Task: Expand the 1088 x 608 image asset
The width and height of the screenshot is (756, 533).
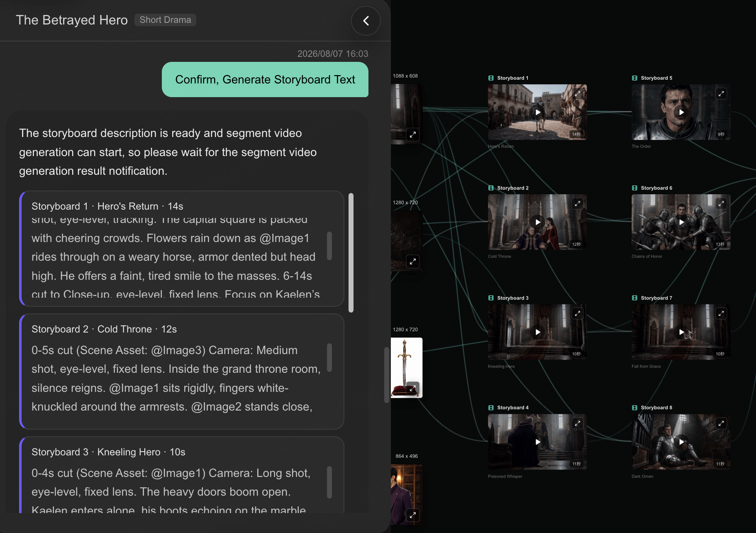Action: [412, 134]
